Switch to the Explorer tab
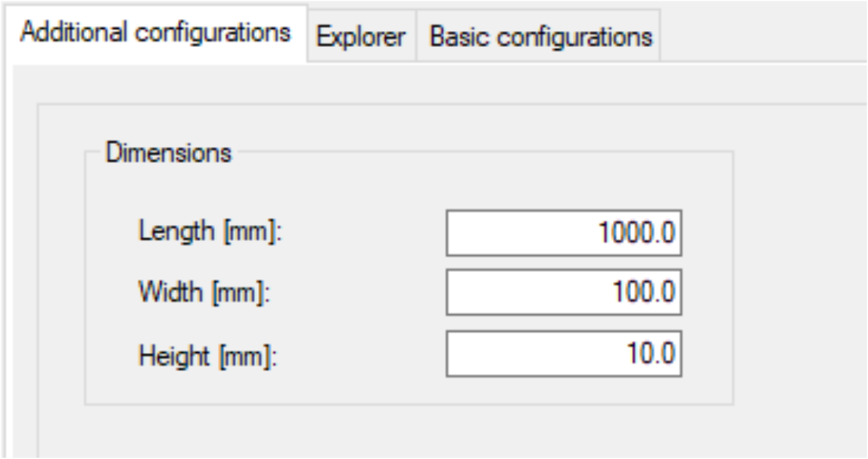868x459 pixels. (x=361, y=36)
